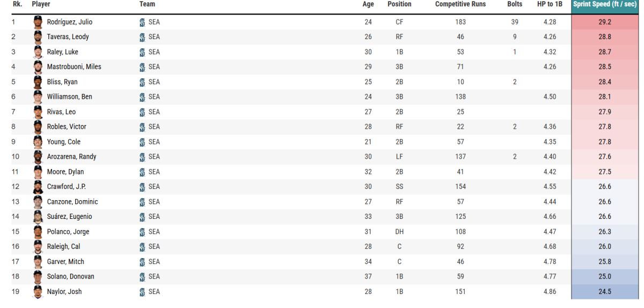
Task: Click Victor Robles's player headshot
Action: click(38, 127)
